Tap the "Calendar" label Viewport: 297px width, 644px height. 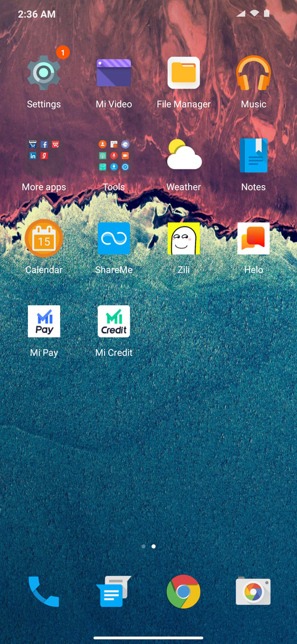pos(44,270)
